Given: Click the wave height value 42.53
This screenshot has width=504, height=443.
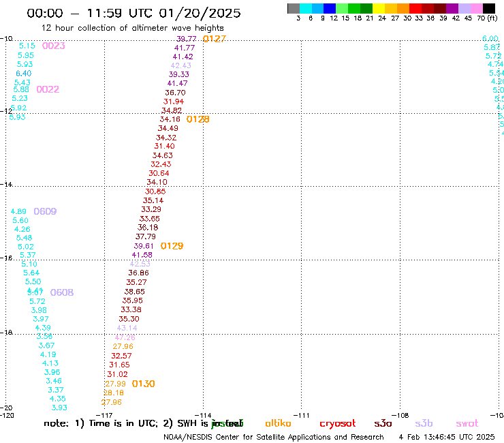Looking at the screenshot, I should coord(140,264).
